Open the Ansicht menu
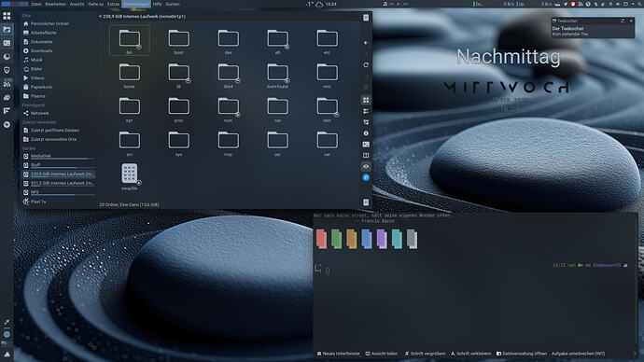644x362 pixels. click(x=77, y=4)
